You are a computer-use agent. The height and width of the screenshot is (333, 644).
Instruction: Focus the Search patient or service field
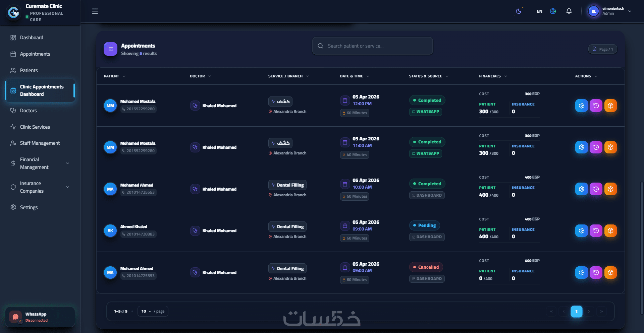(x=372, y=46)
